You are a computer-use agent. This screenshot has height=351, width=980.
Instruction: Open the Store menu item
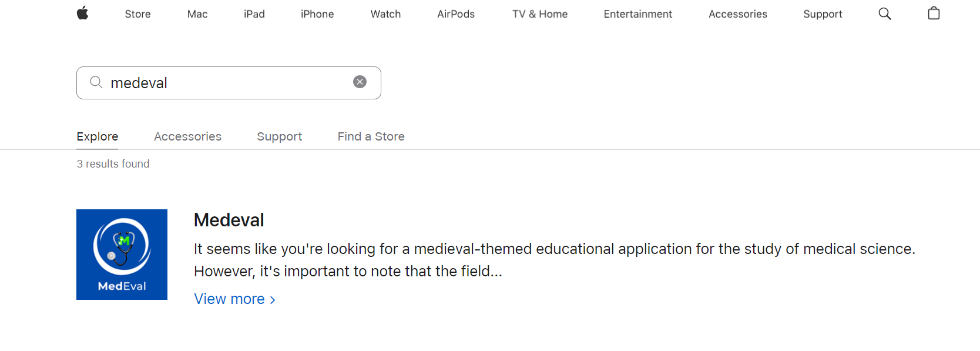click(x=137, y=14)
